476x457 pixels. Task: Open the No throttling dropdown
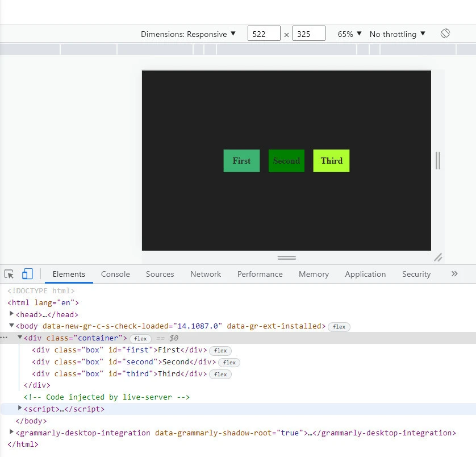(397, 34)
